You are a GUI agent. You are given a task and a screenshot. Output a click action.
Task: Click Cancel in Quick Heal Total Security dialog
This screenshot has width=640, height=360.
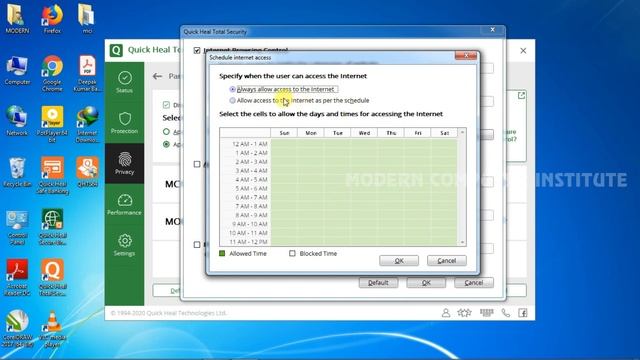[474, 282]
